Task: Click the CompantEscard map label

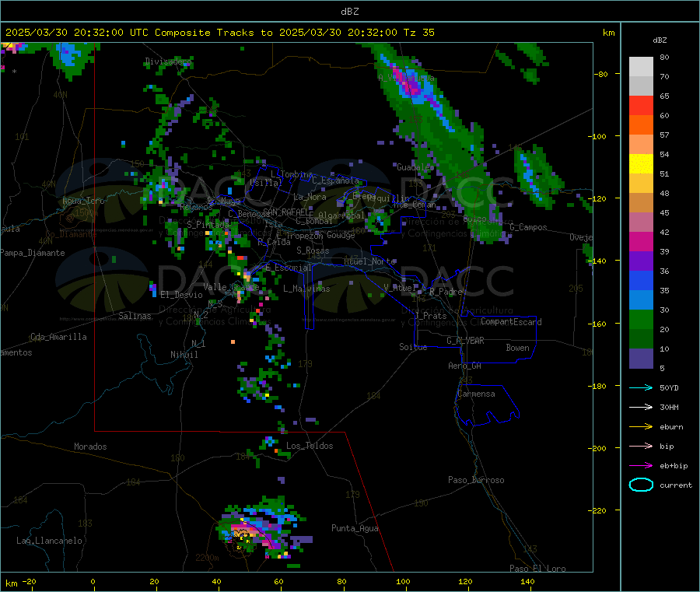Action: (x=511, y=322)
